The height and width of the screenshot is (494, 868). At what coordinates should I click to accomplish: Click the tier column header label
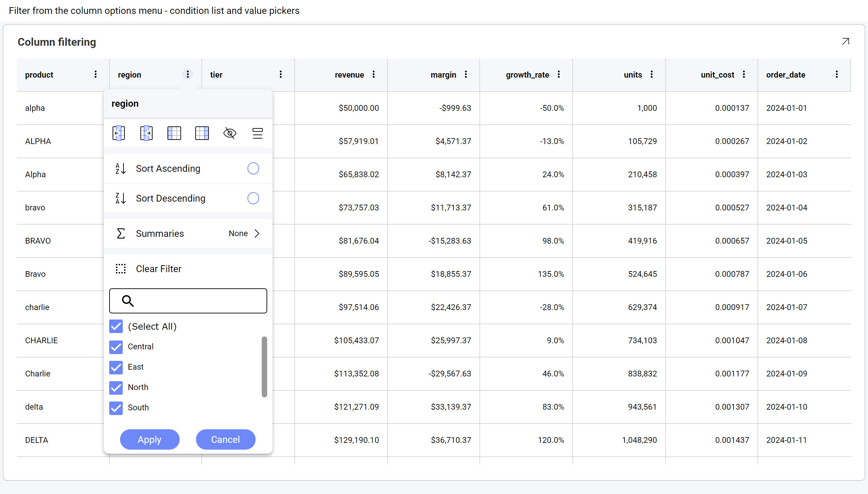point(216,75)
